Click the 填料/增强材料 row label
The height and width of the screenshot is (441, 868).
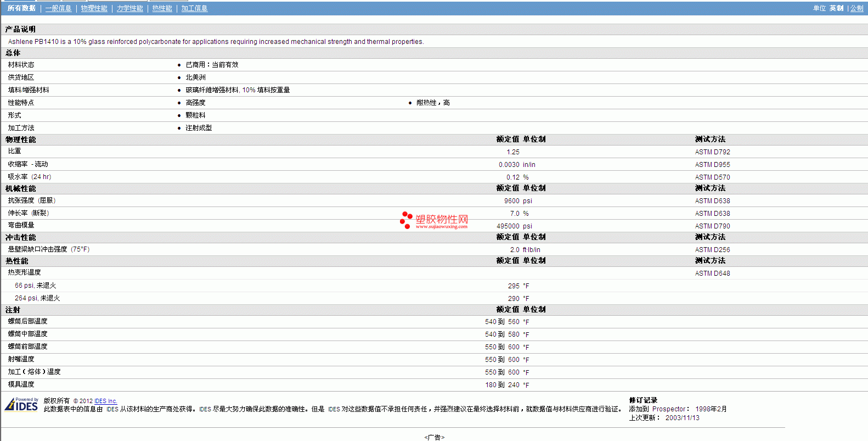[29, 90]
